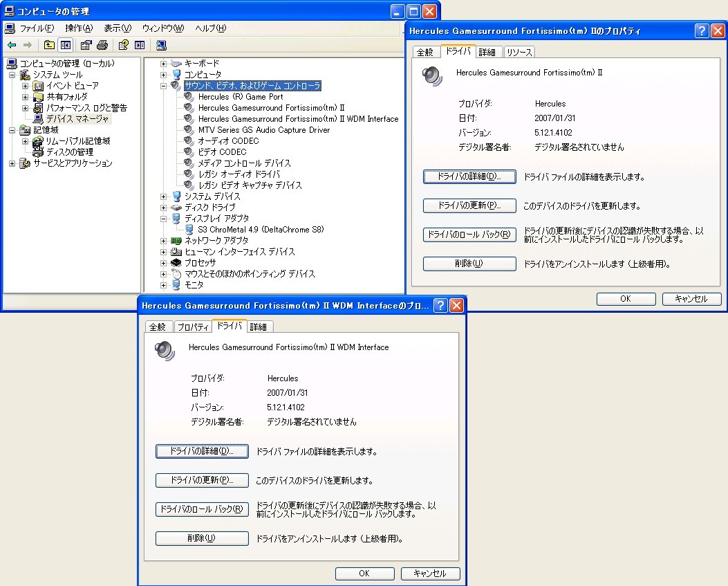Select Hercules Gamesurround Fortissimo(tm) II WDM Interface device

click(x=298, y=119)
